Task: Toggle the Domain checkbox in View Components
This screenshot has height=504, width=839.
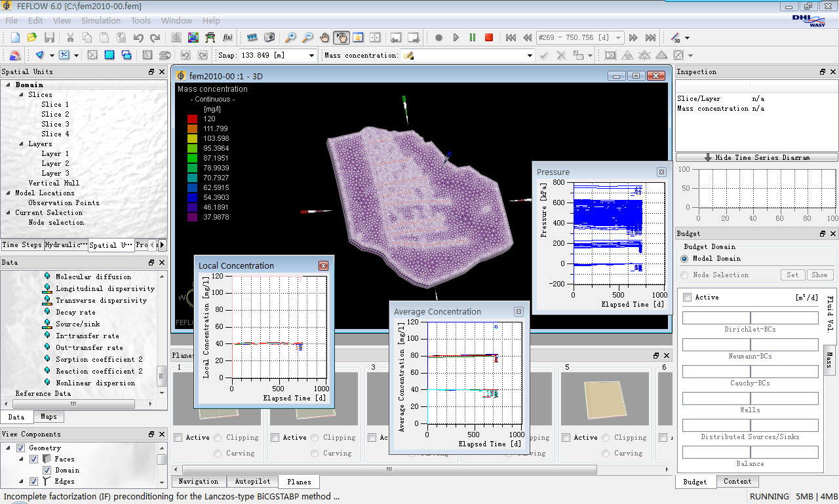Action: click(47, 471)
